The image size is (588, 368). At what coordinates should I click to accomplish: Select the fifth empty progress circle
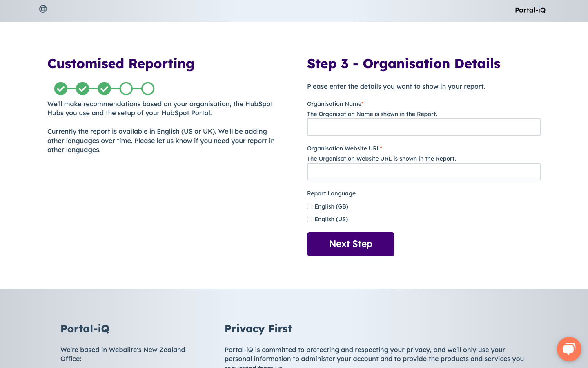tap(148, 88)
